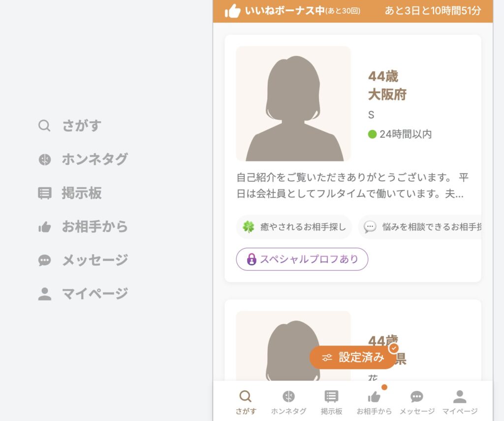Tap the マイページ person icon in bottom bar
Screen dimensions: 504x421
click(459, 395)
